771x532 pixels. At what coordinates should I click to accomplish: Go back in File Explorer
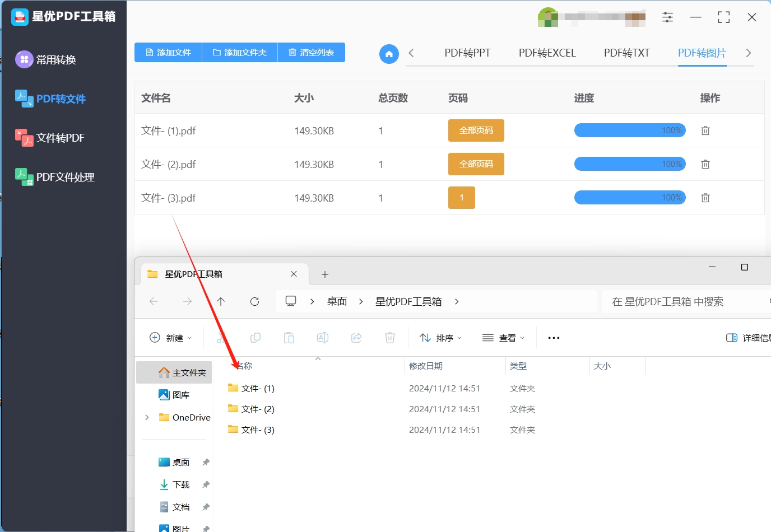click(154, 301)
